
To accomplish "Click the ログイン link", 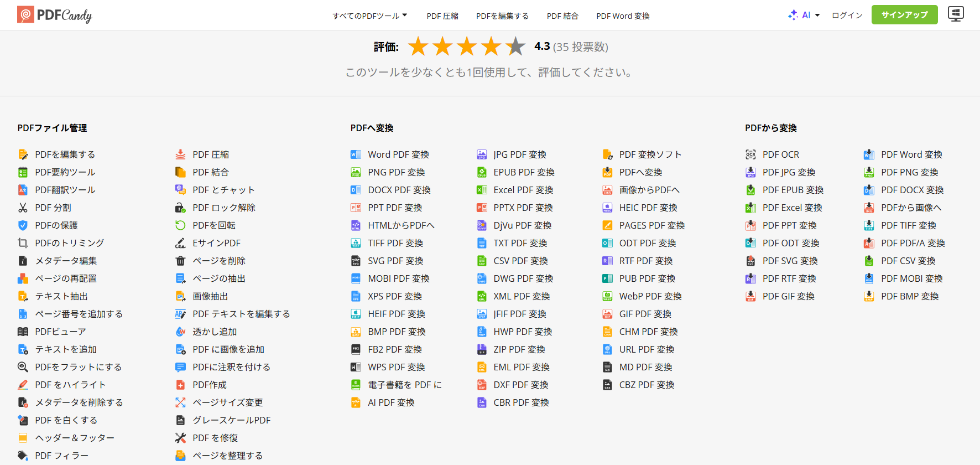I will 847,15.
